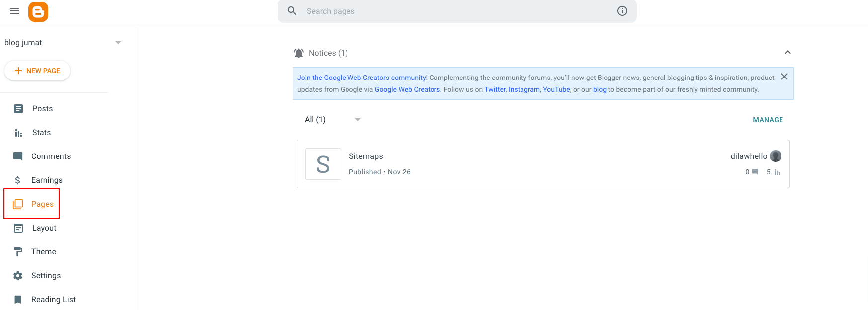Screen dimensions: 868x310
Task: Open the All (1) filter dropdown
Action: click(x=357, y=120)
